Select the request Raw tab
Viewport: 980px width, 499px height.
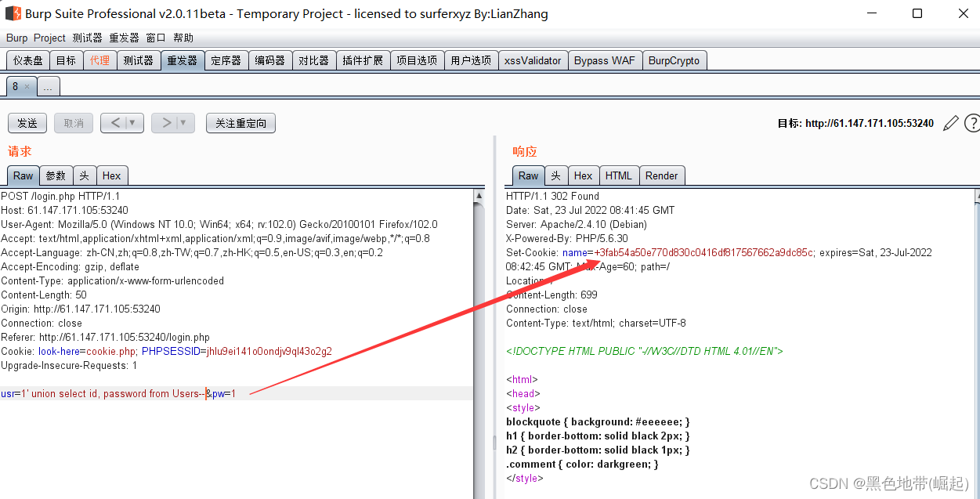24,175
